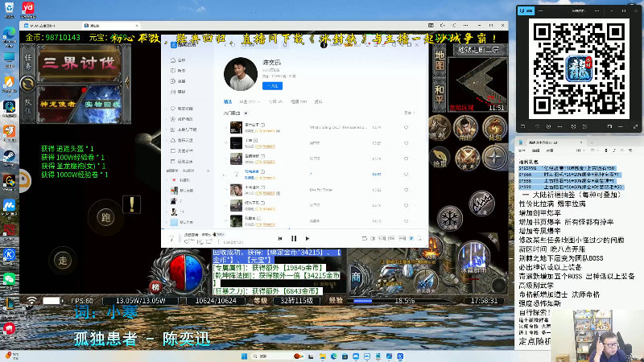The image size is (644, 362).
Task: Open the play queue icon at the player bar's right end
Action: 419,238
